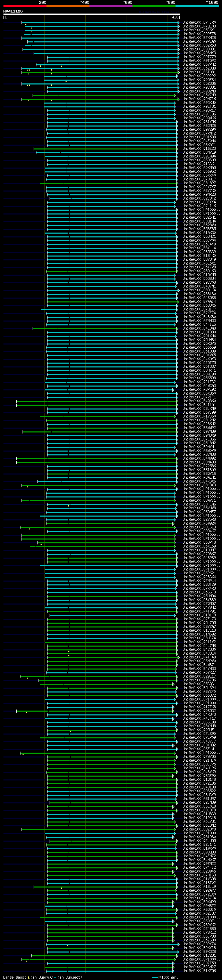Click the white AV411126 query sequence bar
Screen dimensions: 222x980
[92, 14]
